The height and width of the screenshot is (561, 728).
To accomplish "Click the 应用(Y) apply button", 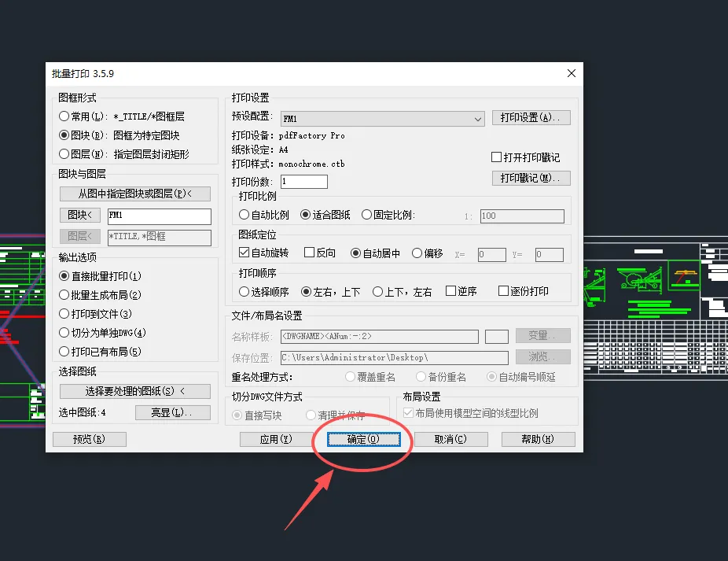I will click(x=276, y=439).
